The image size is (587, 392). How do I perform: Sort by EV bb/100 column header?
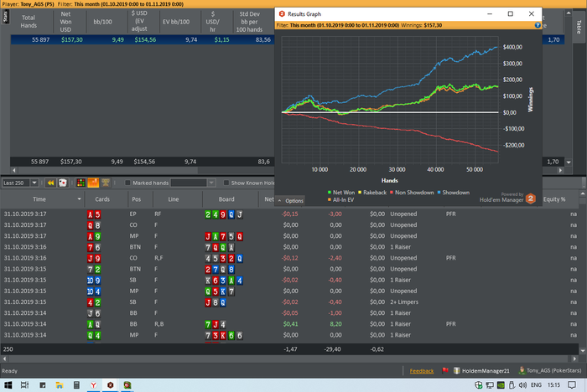(176, 22)
